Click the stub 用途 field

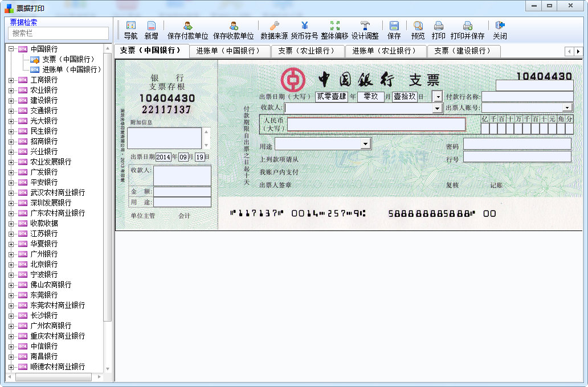[x=182, y=202]
